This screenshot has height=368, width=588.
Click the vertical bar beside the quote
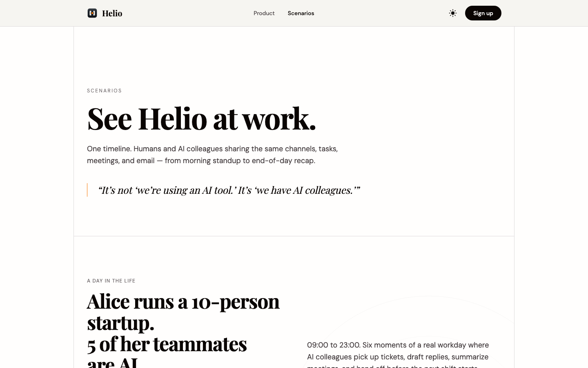point(87,190)
